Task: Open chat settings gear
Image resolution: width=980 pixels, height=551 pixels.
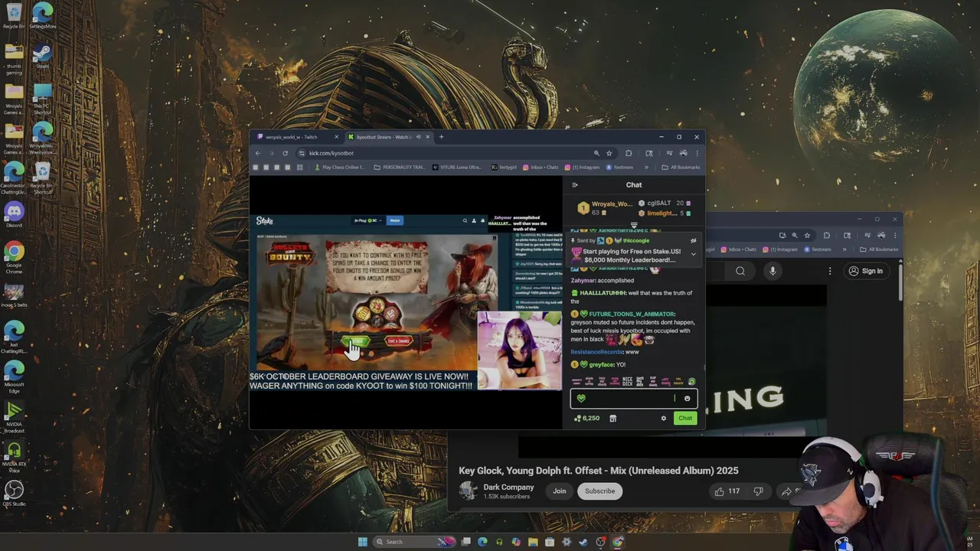Action: [663, 419]
